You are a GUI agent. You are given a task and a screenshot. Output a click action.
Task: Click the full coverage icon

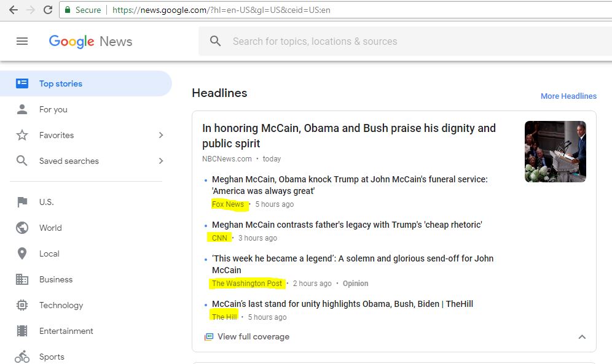(x=209, y=337)
